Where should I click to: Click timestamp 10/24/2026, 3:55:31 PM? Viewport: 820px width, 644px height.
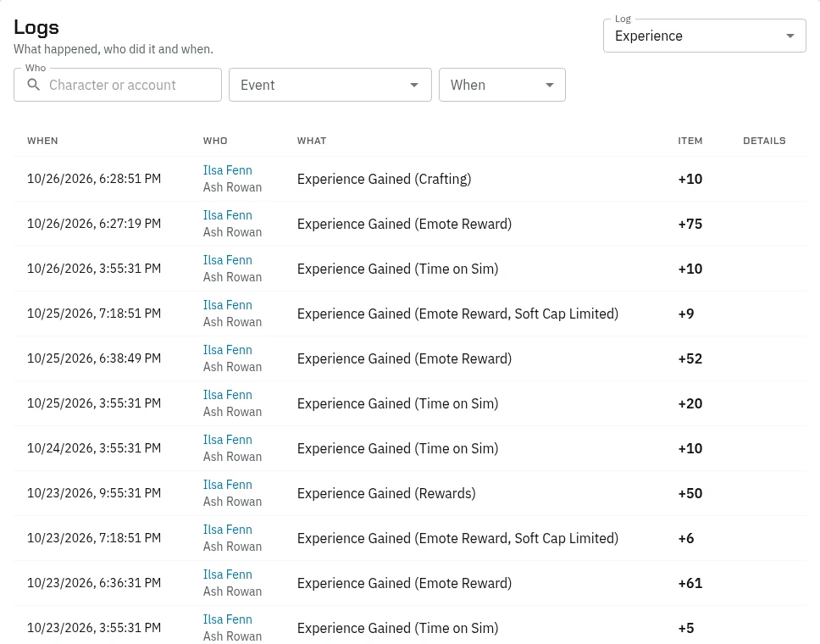click(94, 449)
